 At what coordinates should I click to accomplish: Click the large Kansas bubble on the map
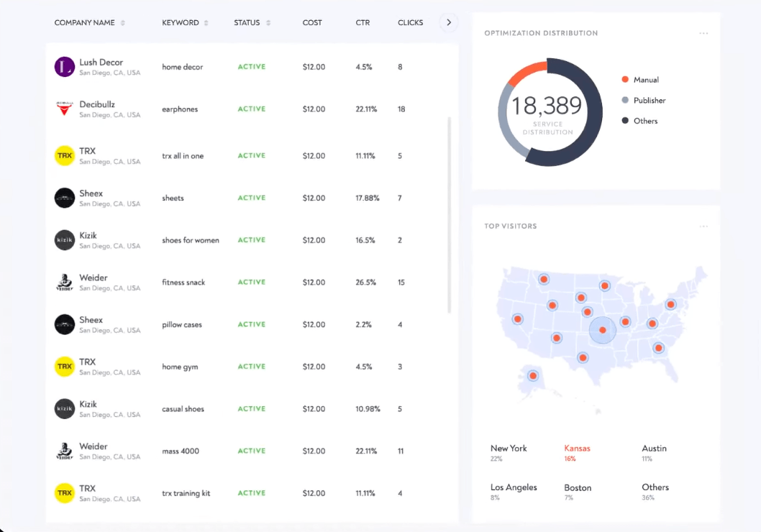click(x=603, y=331)
